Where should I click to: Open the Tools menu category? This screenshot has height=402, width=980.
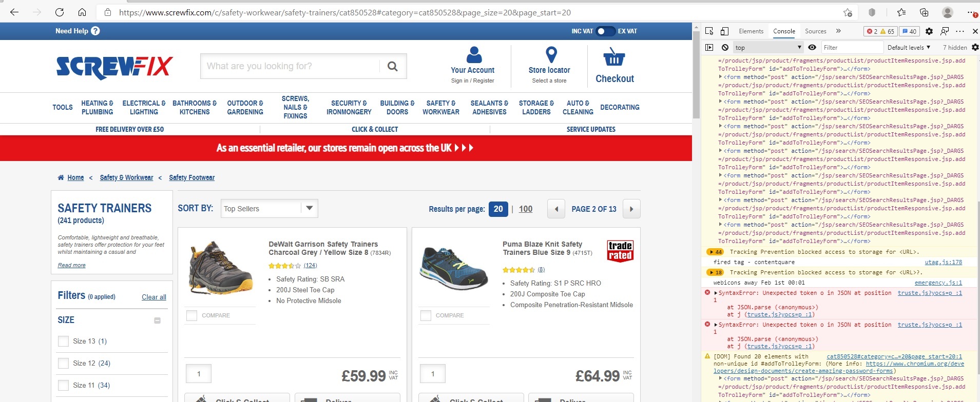click(63, 107)
